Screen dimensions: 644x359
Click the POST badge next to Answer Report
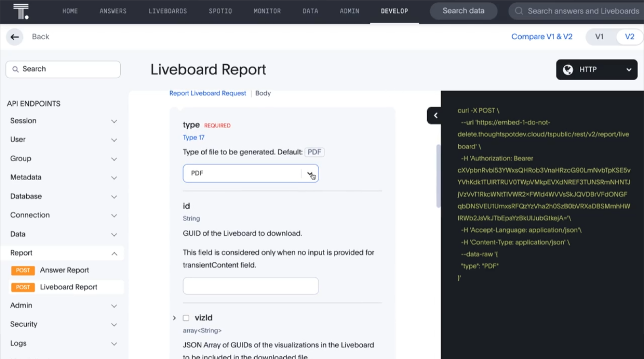[23, 270]
